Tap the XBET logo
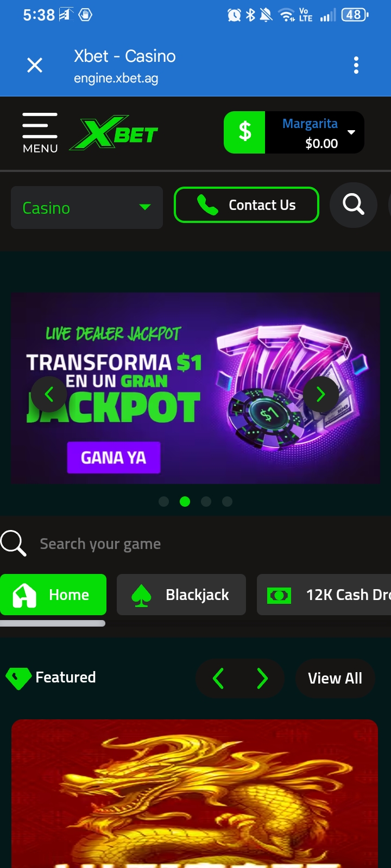The height and width of the screenshot is (868, 391). point(114,133)
